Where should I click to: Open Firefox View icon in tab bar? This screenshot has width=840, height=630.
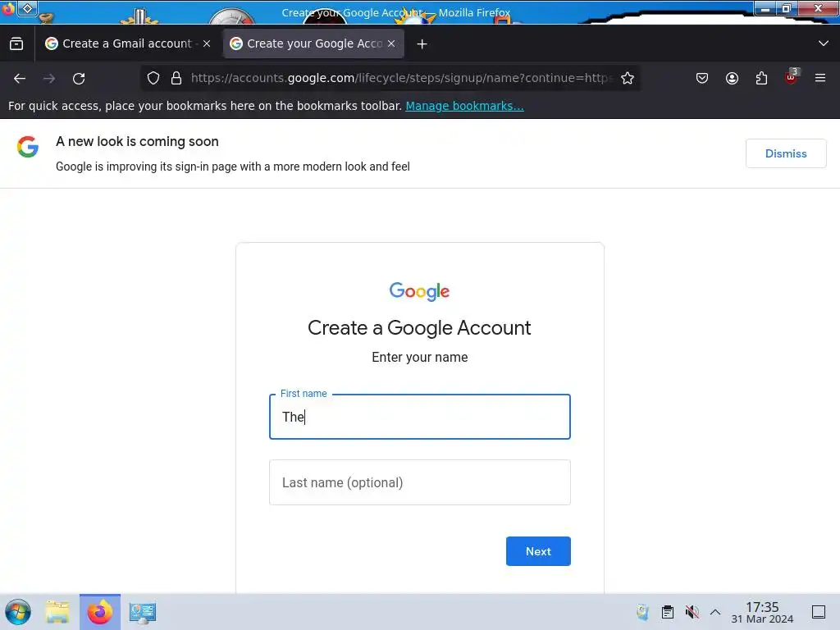pyautogui.click(x=16, y=43)
